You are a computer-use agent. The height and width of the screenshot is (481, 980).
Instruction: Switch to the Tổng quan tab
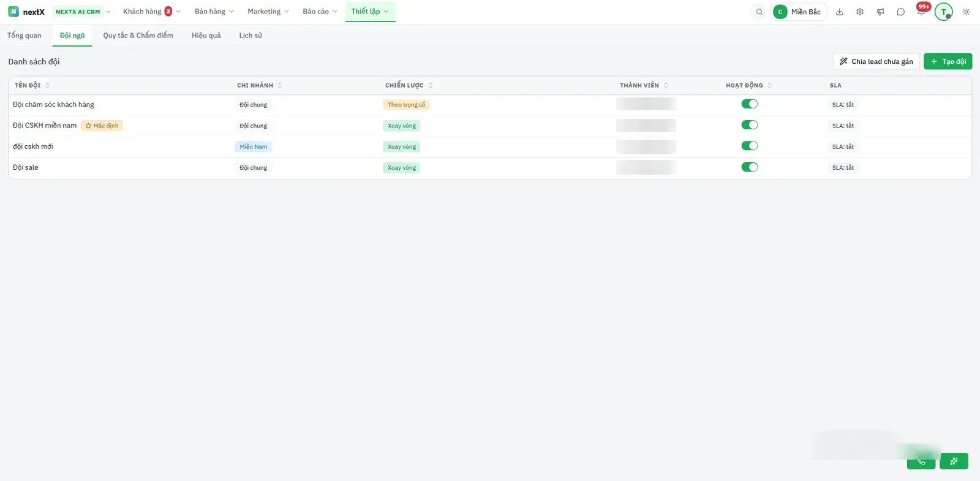pyautogui.click(x=24, y=36)
